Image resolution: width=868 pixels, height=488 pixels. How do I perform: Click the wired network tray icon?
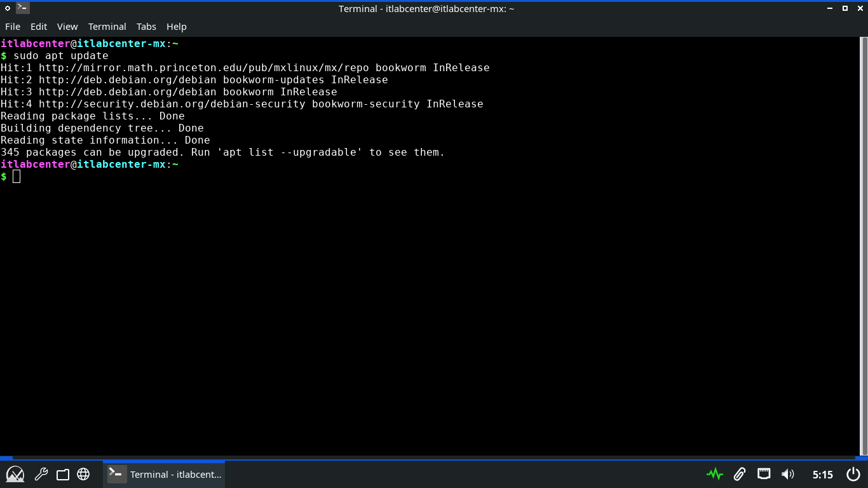764,474
